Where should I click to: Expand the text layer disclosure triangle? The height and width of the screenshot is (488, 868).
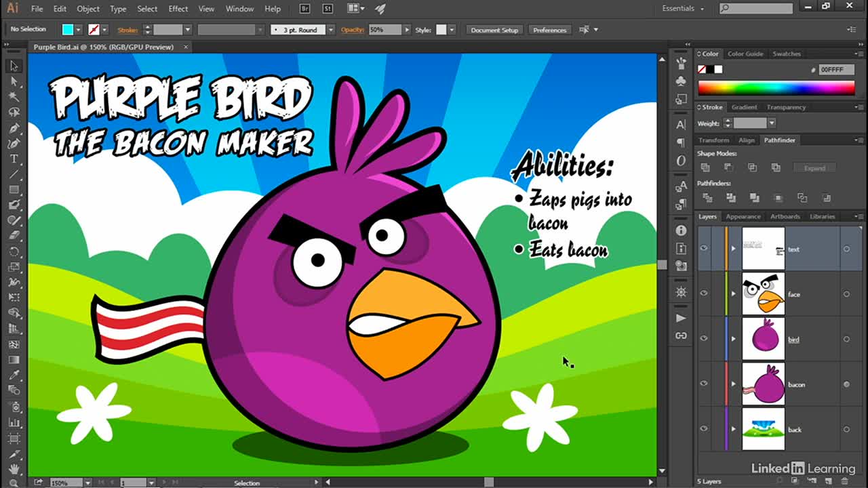coord(733,249)
